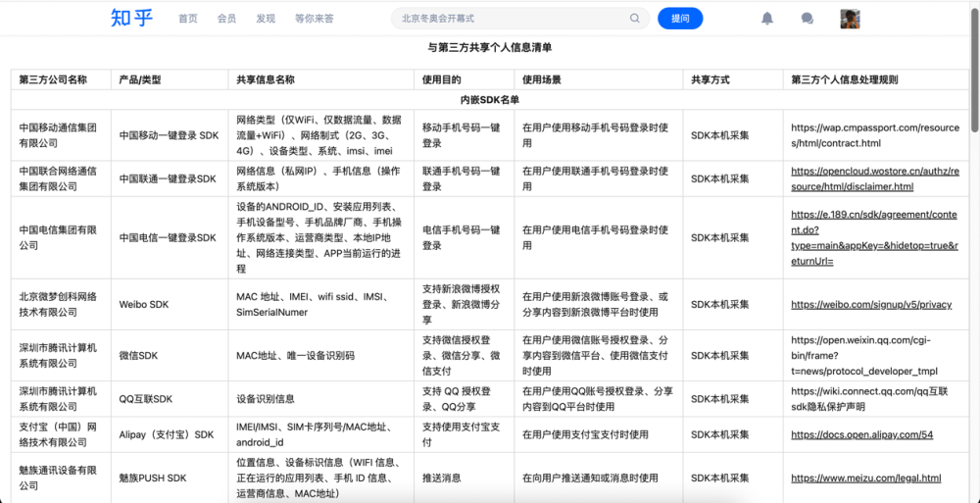
Task: Click the cmpassport.com contract URL text
Action: click(x=874, y=135)
